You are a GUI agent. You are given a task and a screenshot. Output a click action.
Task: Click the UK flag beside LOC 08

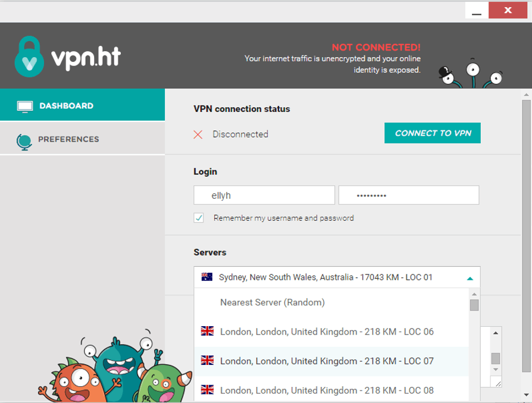[x=207, y=389]
